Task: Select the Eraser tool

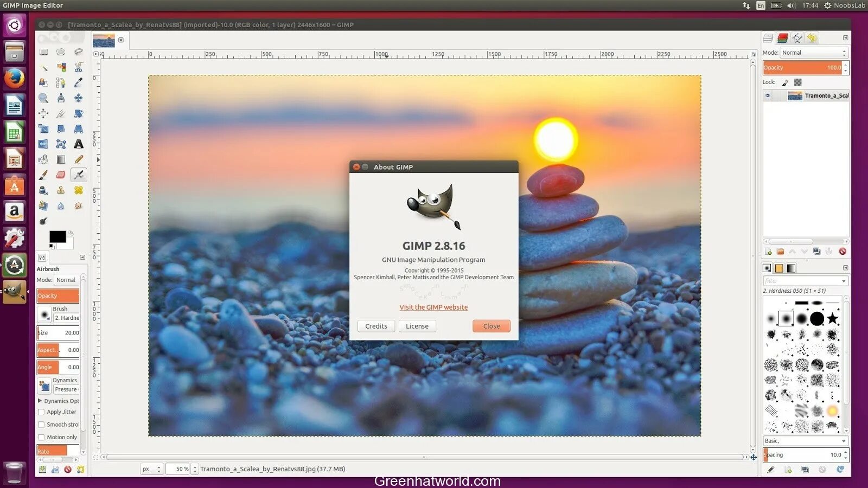Action: click(x=61, y=175)
